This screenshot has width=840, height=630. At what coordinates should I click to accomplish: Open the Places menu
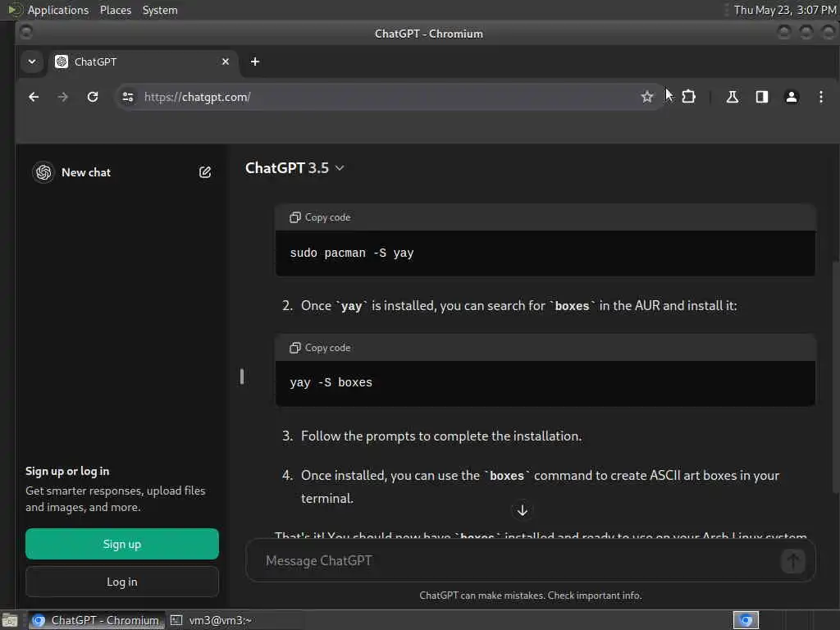[x=115, y=10]
